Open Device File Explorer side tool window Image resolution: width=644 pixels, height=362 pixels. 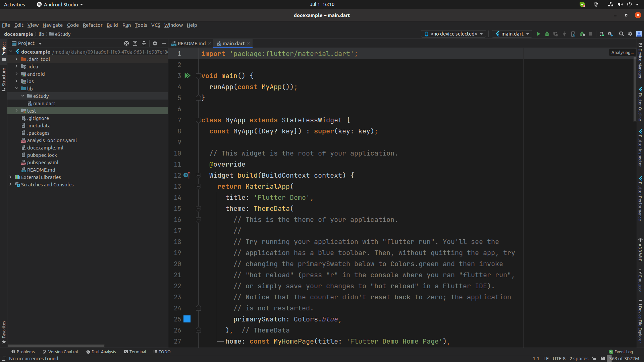point(640,321)
